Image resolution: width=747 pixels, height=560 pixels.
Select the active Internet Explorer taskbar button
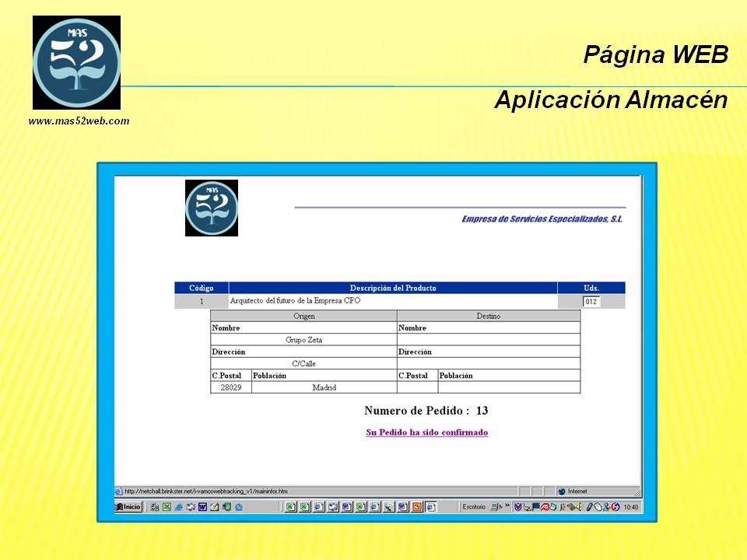pos(430,507)
